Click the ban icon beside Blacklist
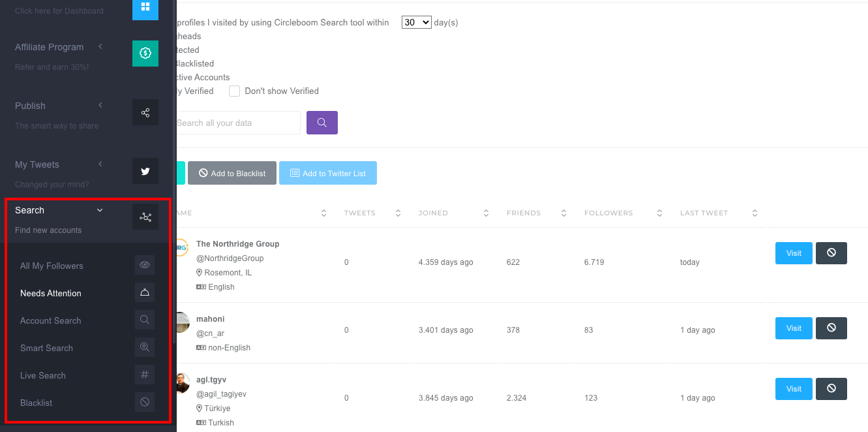The image size is (868, 432). click(x=145, y=402)
